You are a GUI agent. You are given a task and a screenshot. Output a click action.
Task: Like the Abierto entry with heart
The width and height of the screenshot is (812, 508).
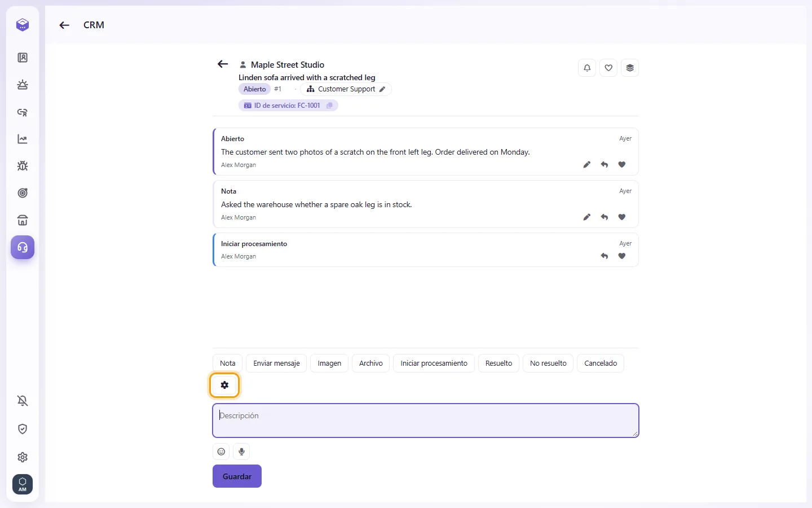pos(622,165)
